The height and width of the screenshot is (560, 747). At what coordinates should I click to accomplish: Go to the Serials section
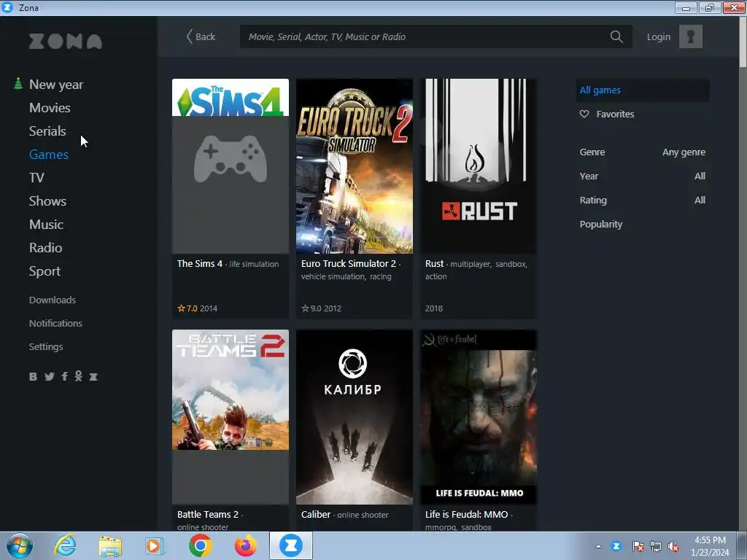[47, 131]
